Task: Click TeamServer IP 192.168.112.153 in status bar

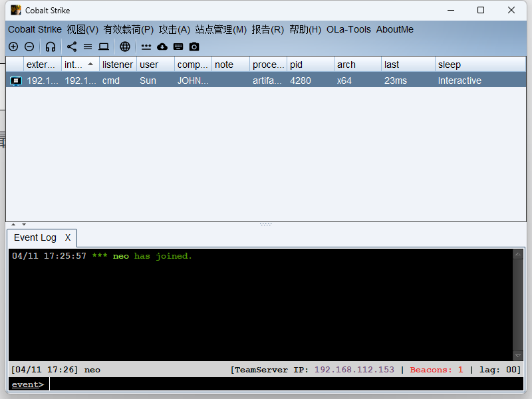Action: pos(354,370)
